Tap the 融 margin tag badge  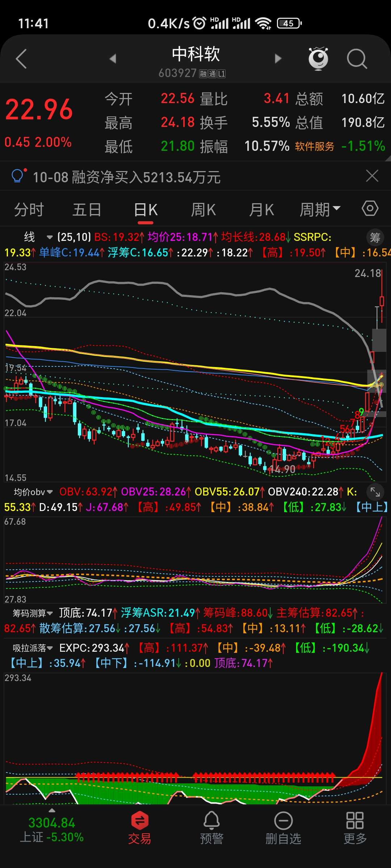click(203, 74)
